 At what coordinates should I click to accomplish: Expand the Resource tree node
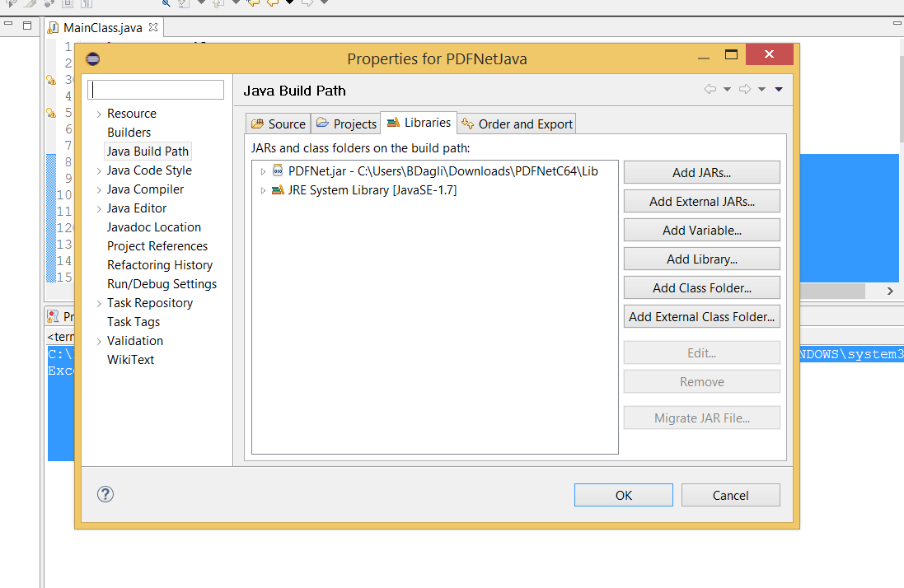[x=99, y=114]
